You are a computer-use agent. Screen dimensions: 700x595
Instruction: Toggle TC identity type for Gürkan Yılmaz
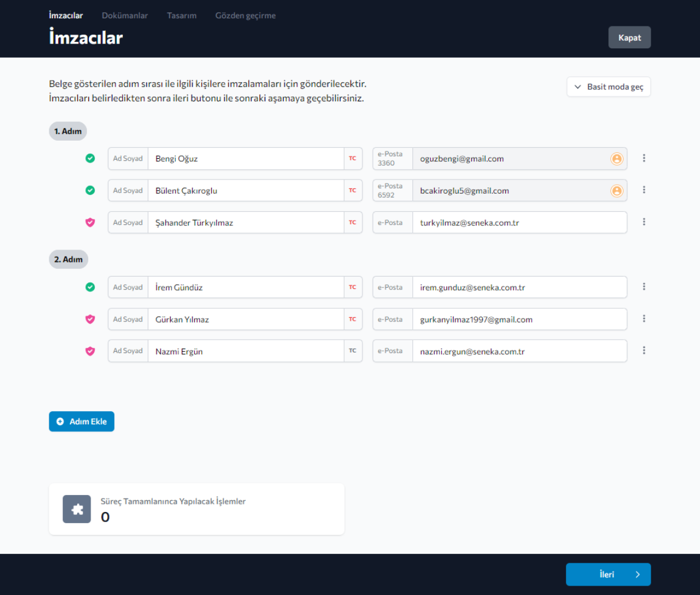click(352, 319)
